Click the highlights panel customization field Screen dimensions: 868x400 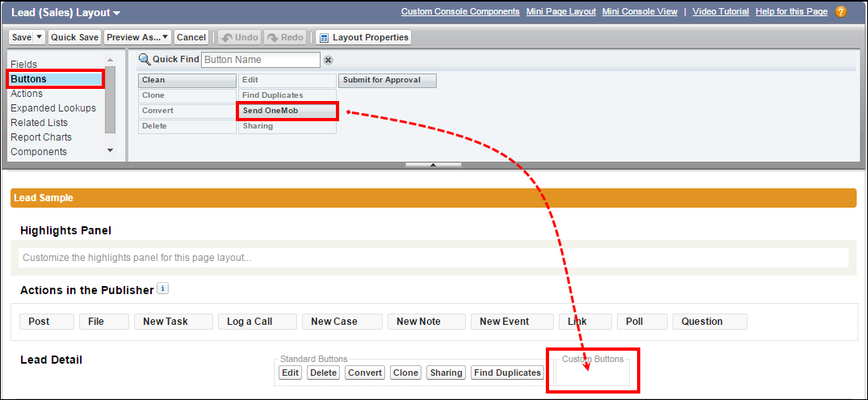(434, 258)
